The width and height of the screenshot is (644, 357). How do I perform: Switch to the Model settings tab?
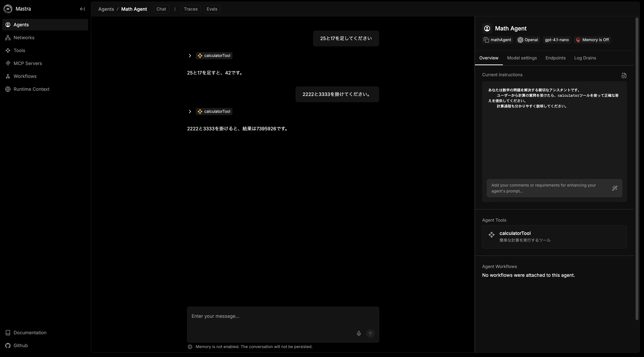522,58
